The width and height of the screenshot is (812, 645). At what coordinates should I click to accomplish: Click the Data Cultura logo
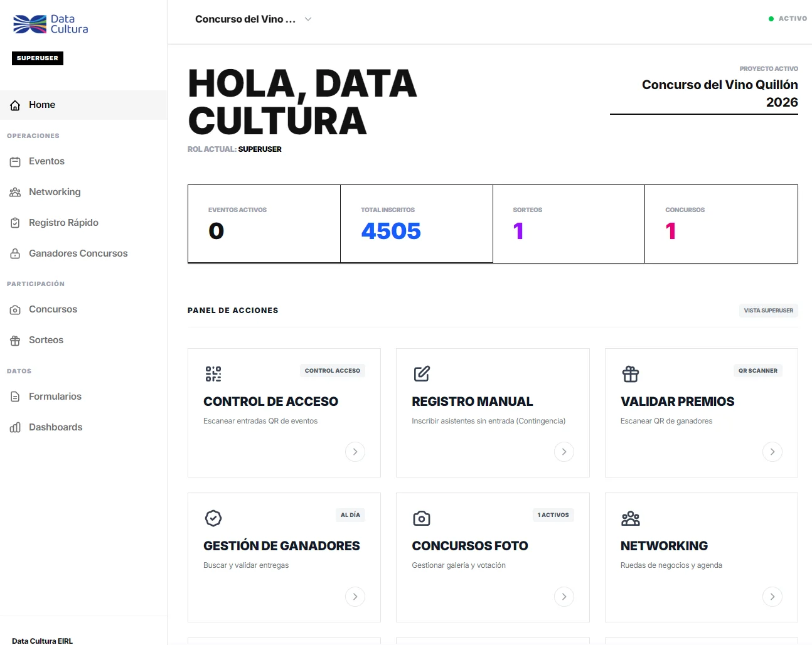pos(50,23)
